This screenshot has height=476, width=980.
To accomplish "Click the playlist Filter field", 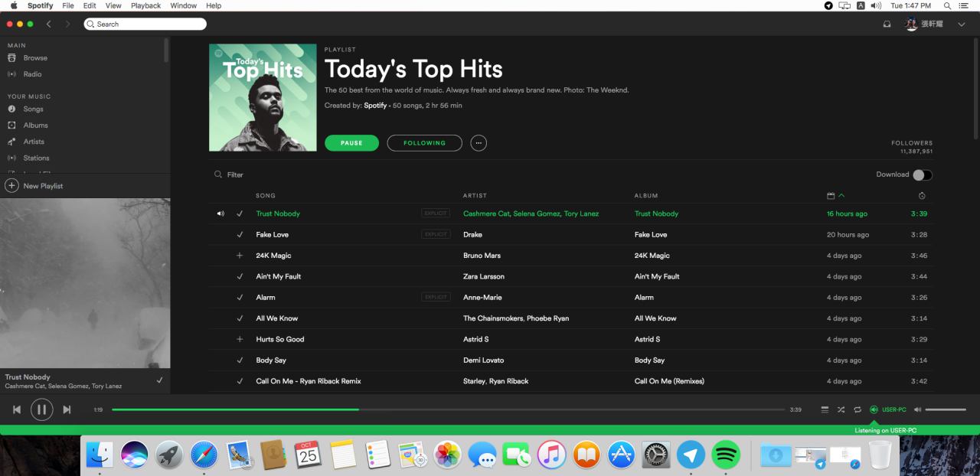I will 234,174.
